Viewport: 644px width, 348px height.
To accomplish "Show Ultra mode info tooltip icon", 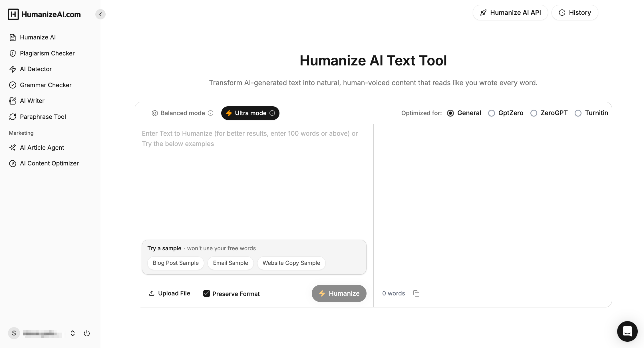I will [272, 113].
